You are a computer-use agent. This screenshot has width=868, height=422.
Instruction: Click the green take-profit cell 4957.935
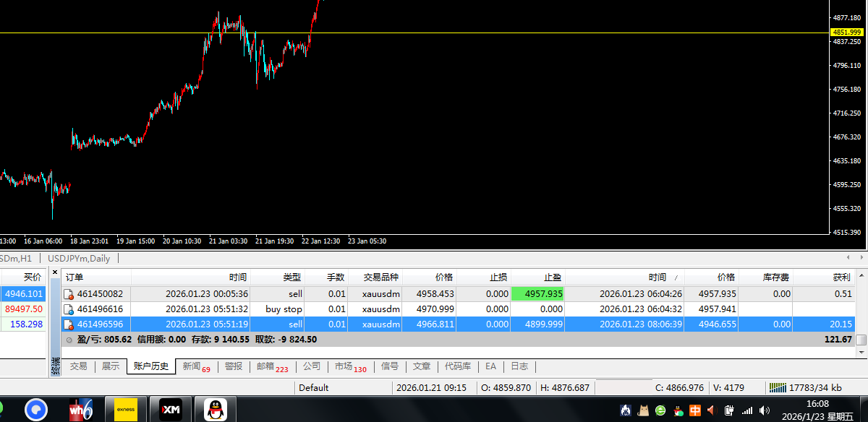pos(538,294)
